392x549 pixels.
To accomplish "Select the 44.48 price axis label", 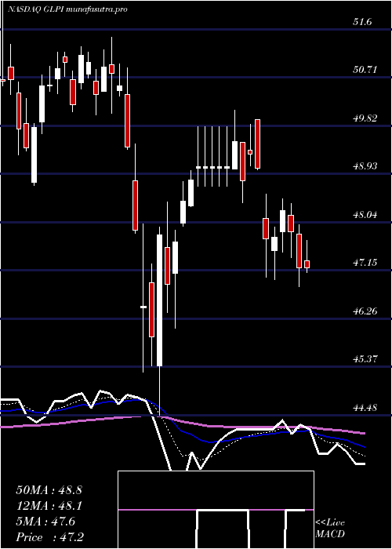I will 365,407.
